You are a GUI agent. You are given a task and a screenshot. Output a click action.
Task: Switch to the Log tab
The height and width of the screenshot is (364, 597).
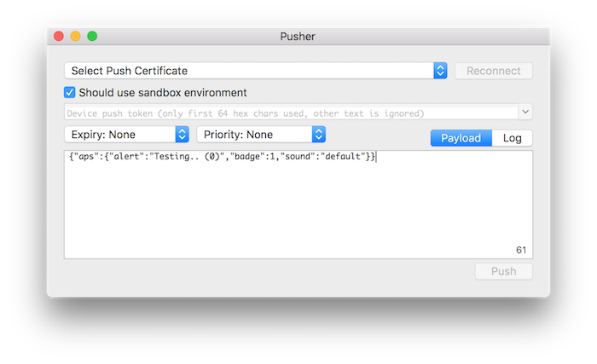pyautogui.click(x=513, y=138)
